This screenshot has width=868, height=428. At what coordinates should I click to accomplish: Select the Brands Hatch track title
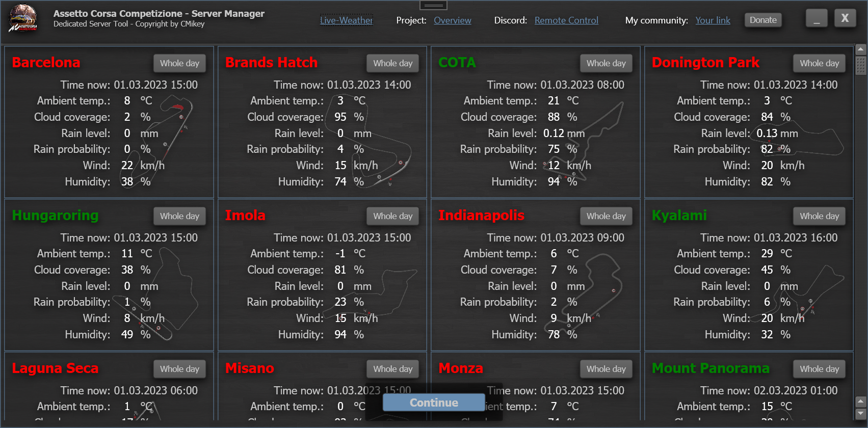271,63
